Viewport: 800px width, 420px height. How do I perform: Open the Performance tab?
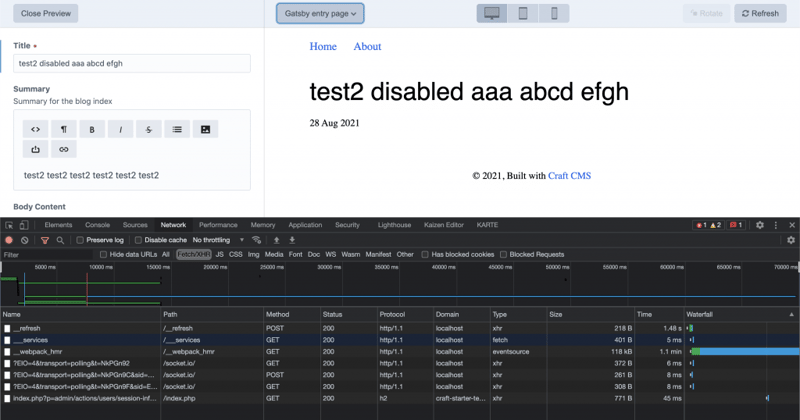point(218,225)
